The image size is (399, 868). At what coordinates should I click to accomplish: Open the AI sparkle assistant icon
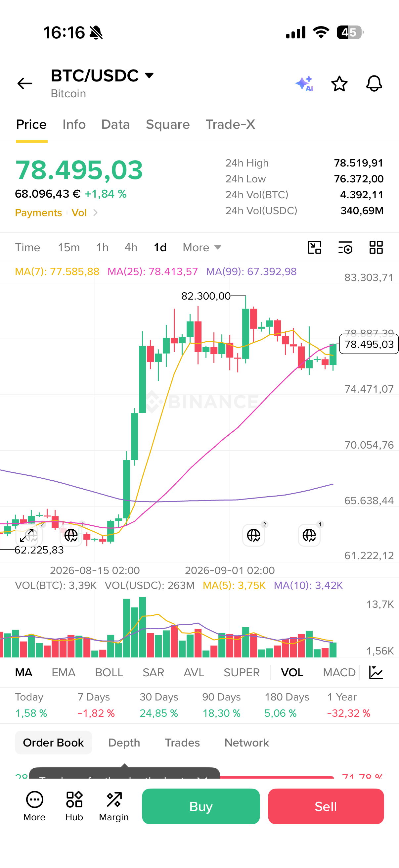304,83
